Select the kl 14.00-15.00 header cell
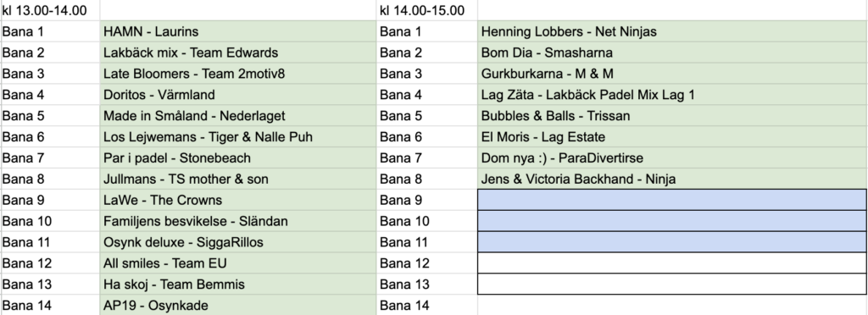This screenshot has height=315, width=868. [427, 10]
